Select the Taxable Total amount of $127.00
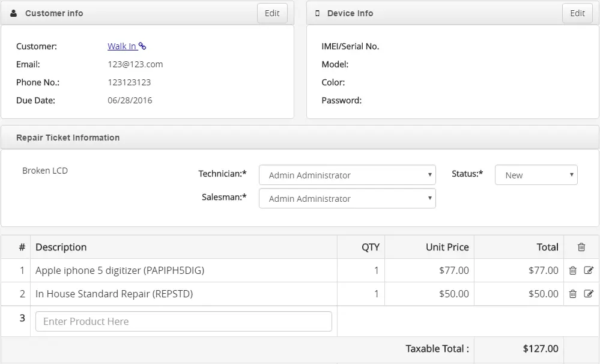 541,348
